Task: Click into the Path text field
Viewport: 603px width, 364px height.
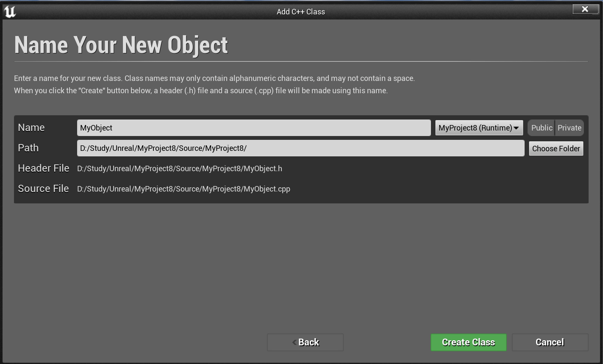Action: [x=300, y=148]
